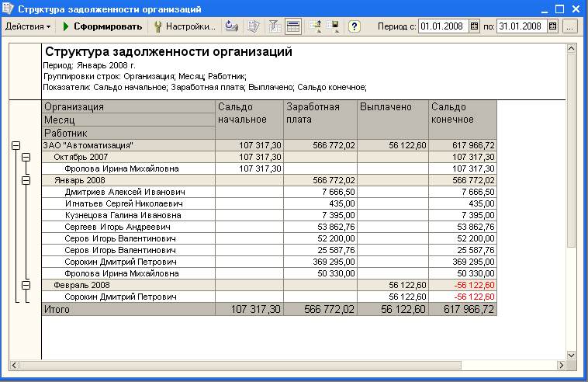Toggle the table header display icon
588x382 pixels.
click(293, 26)
